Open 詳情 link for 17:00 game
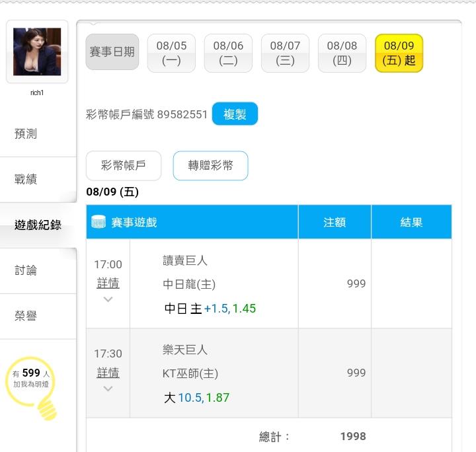This screenshot has height=452, width=476. (x=108, y=283)
